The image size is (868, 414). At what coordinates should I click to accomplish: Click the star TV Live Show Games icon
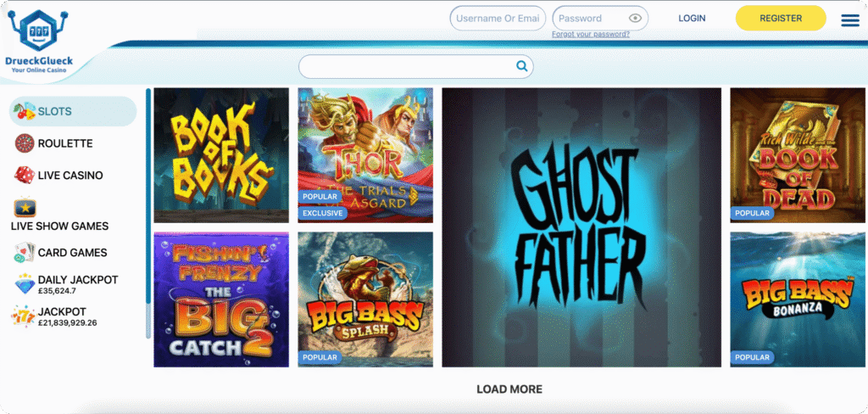coord(25,207)
